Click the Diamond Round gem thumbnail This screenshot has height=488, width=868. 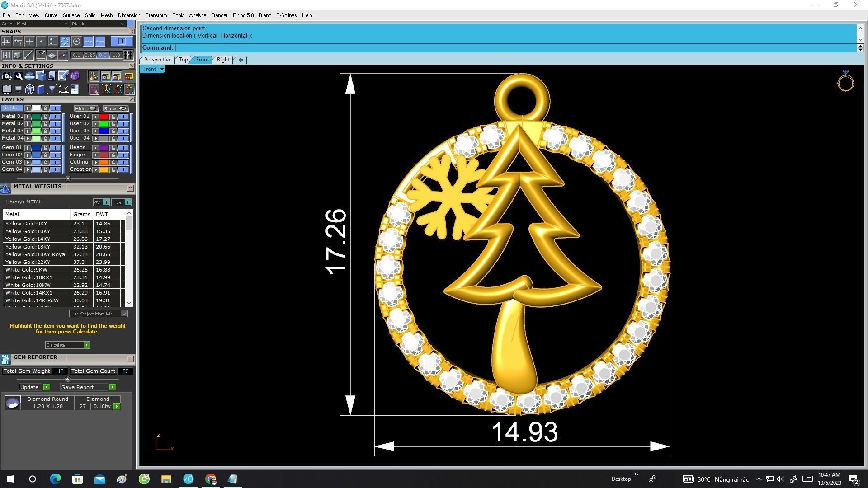point(12,403)
